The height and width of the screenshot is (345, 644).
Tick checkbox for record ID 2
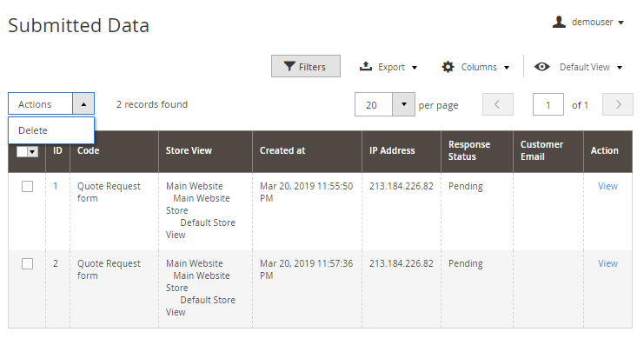(x=28, y=263)
